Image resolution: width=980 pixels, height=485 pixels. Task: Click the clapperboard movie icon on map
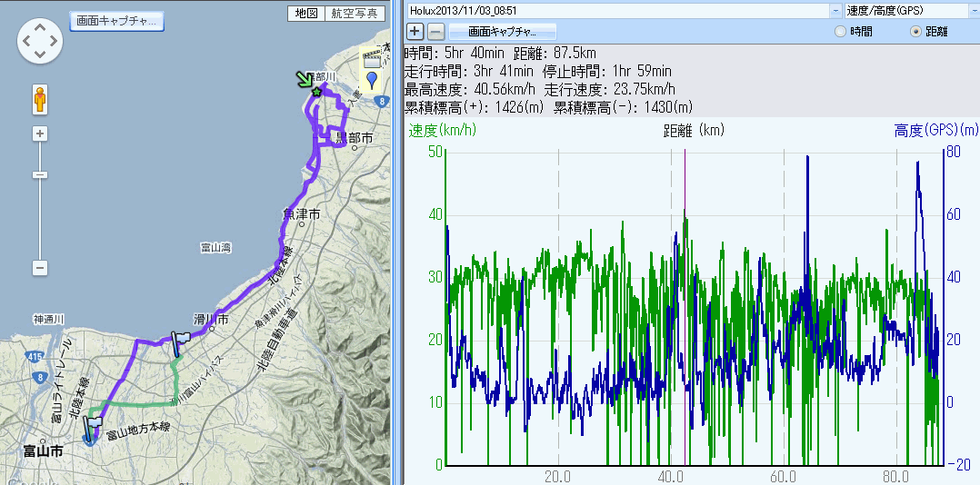[371, 59]
